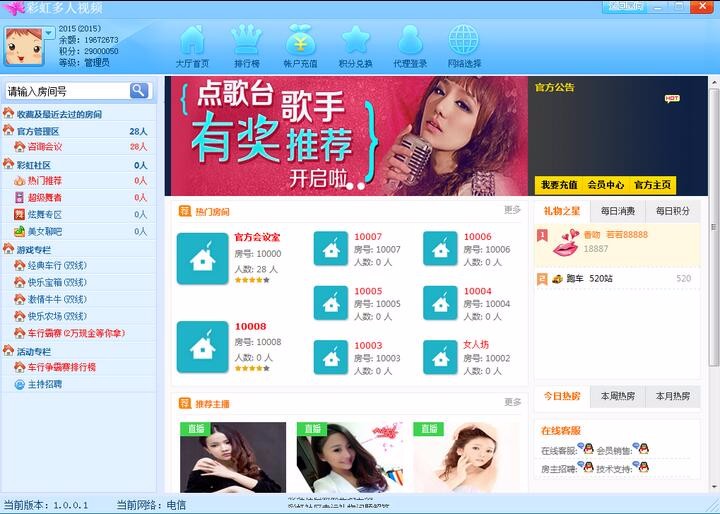Image resolution: width=720 pixels, height=514 pixels.
Task: Open the first 直播 anchor thumbnail
Action: click(x=233, y=458)
